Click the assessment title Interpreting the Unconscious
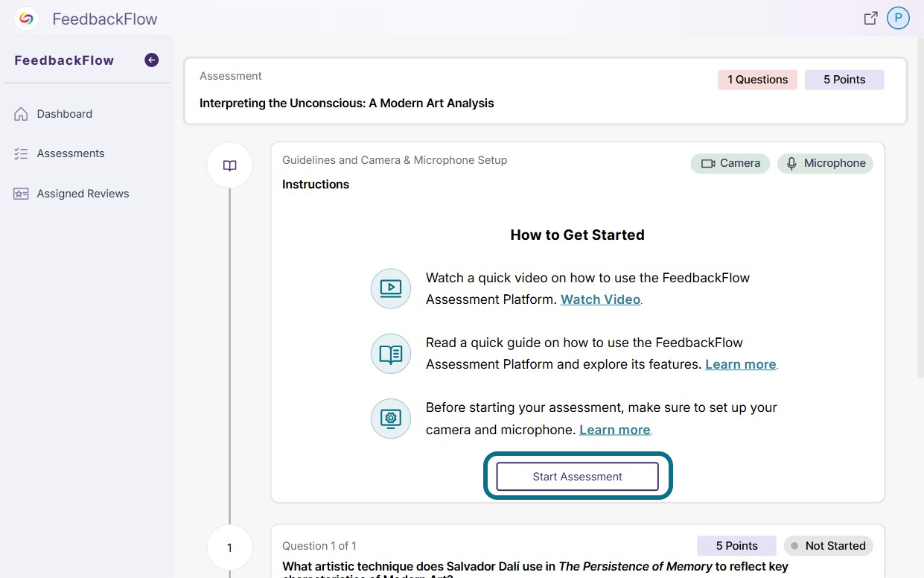 [347, 104]
